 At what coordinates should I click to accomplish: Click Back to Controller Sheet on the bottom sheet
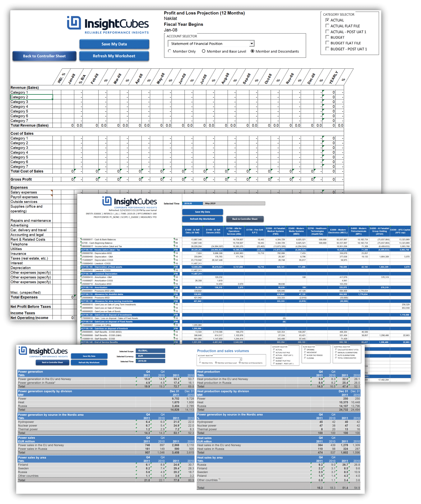52,362
